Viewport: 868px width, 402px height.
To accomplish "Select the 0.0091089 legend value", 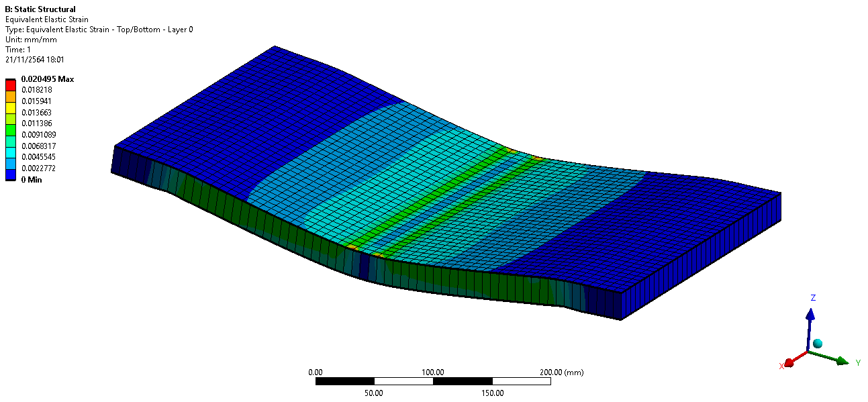I will tap(39, 135).
